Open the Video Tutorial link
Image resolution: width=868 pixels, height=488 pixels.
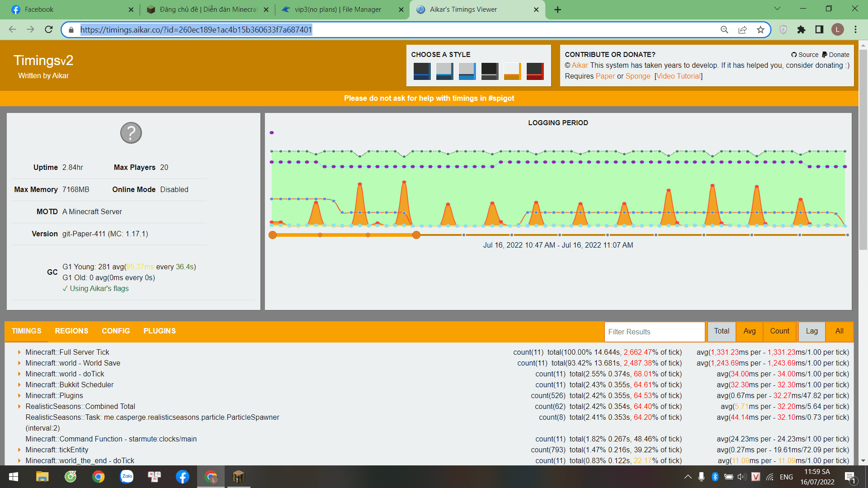pyautogui.click(x=679, y=76)
